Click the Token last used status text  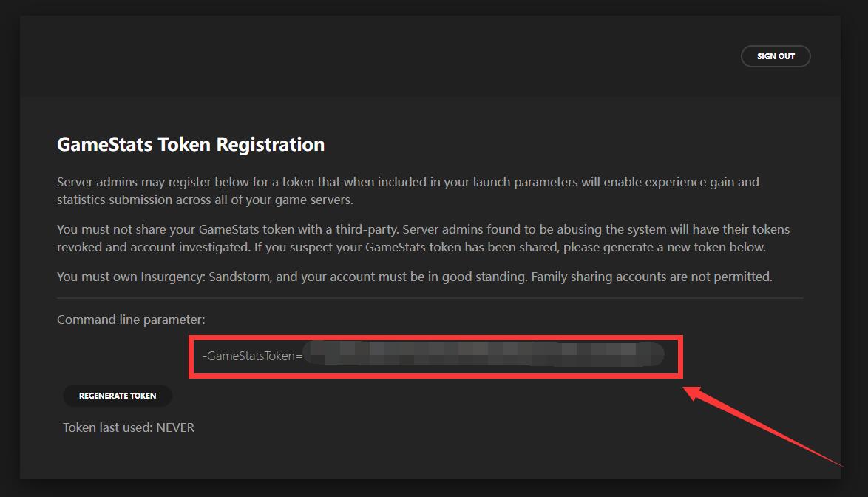[128, 427]
